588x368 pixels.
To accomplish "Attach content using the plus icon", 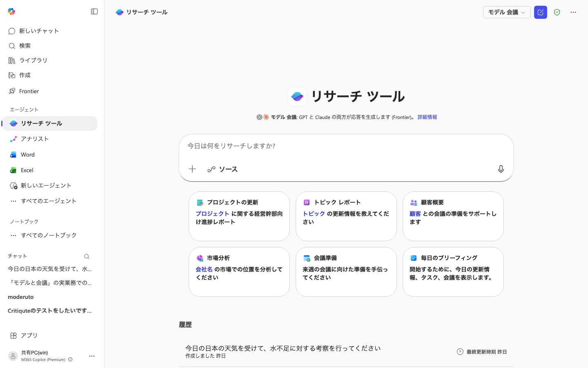I will (192, 169).
